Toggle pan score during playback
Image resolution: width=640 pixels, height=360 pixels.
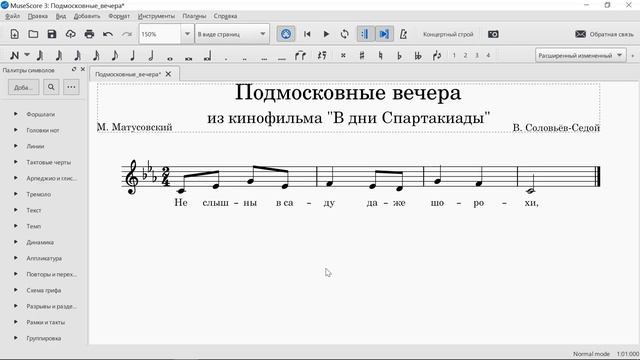point(384,34)
